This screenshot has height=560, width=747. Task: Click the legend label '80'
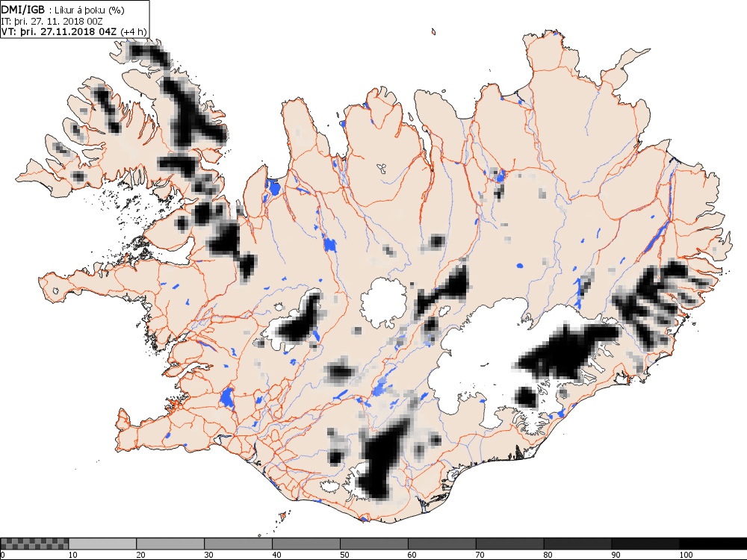(548, 555)
